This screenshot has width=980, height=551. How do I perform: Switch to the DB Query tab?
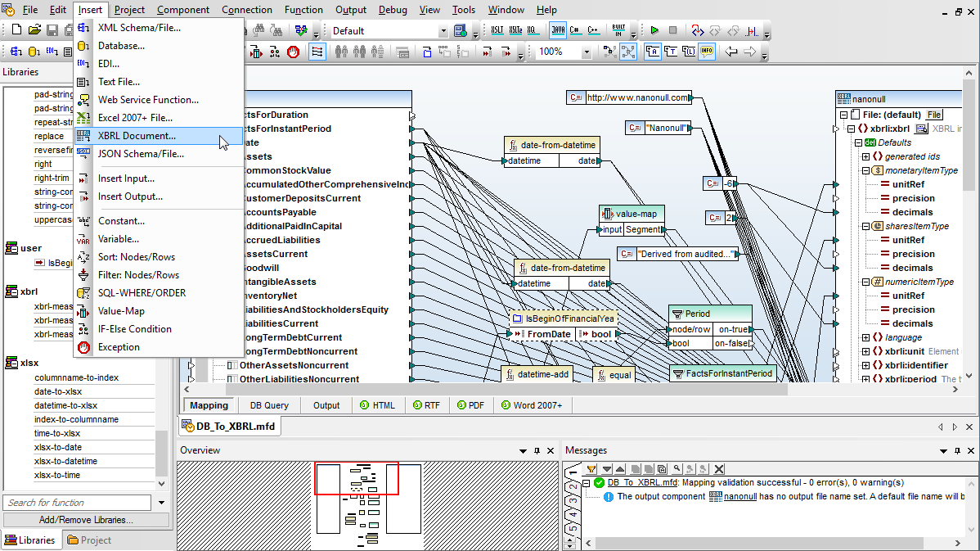(269, 405)
